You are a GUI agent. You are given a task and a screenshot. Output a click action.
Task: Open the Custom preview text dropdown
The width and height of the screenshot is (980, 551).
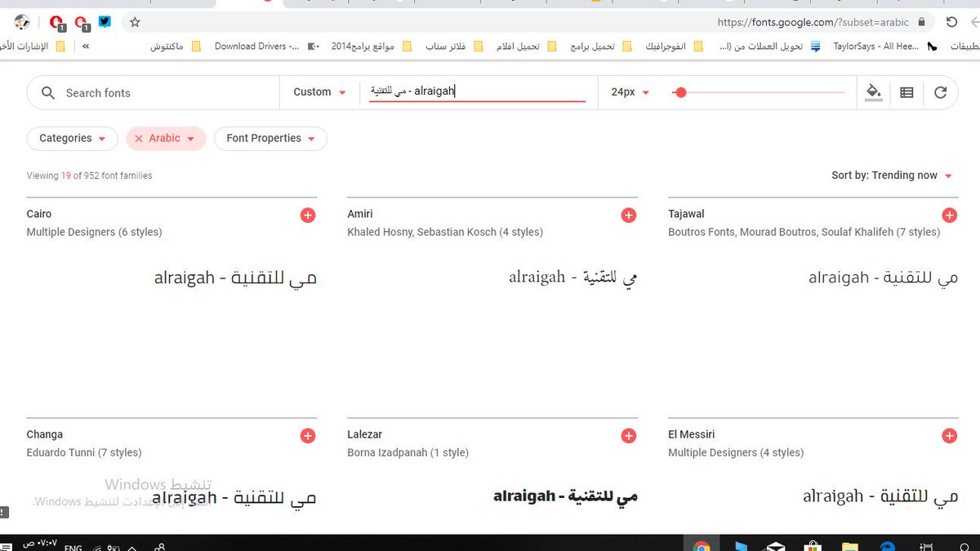[320, 92]
